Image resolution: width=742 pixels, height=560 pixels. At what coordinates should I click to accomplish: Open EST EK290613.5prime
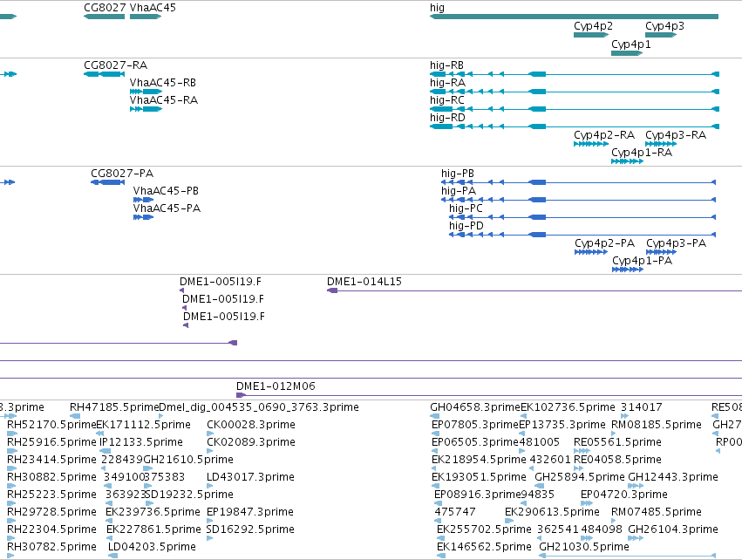(x=552, y=512)
